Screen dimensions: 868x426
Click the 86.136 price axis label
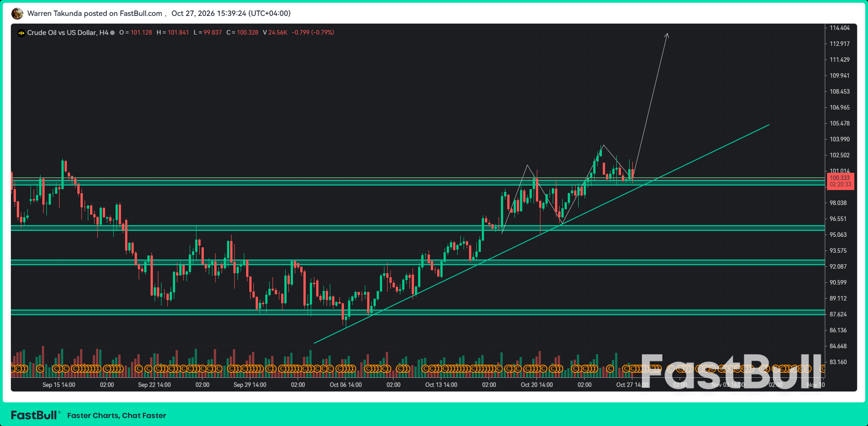click(838, 331)
